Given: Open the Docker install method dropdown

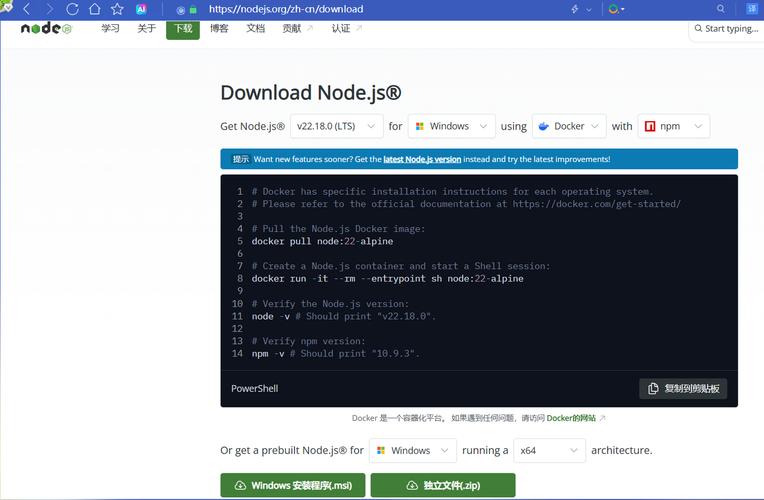Looking at the screenshot, I should (569, 126).
